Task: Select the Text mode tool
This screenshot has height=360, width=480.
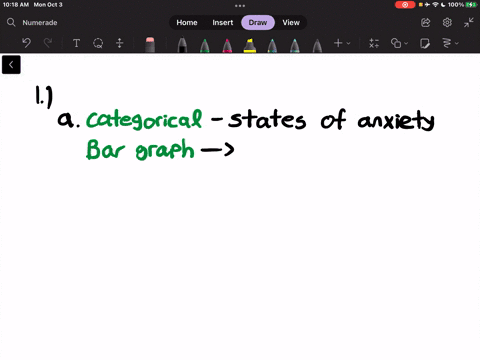Action: [x=76, y=43]
